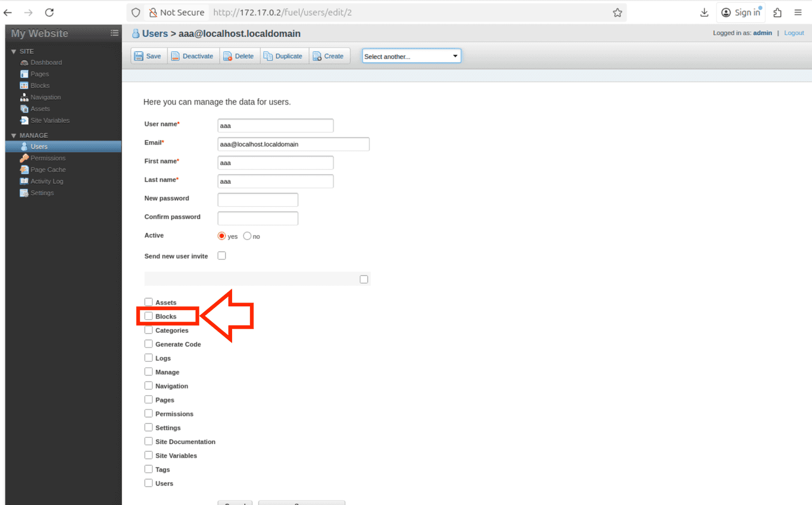Bookmark this page with the star icon
This screenshot has width=812, height=505.
617,13
